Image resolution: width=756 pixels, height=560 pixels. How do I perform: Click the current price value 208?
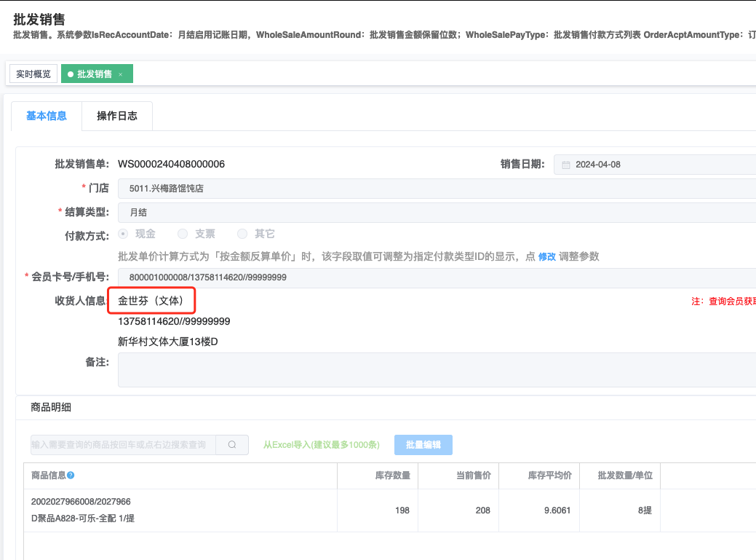click(482, 510)
